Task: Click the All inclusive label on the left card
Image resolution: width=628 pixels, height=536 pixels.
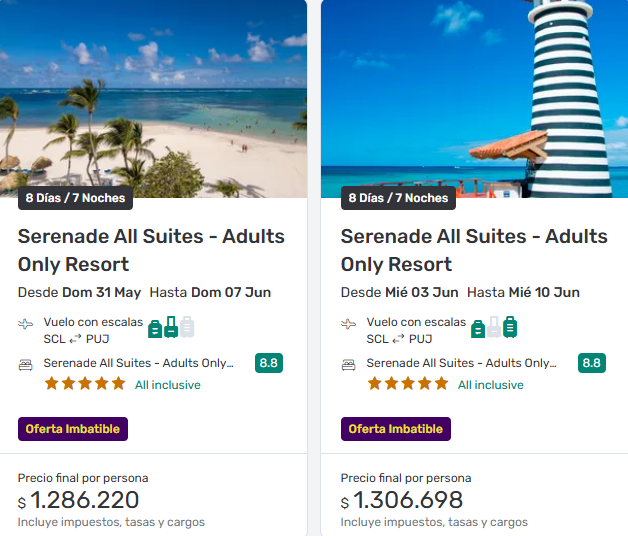Action: tap(168, 385)
